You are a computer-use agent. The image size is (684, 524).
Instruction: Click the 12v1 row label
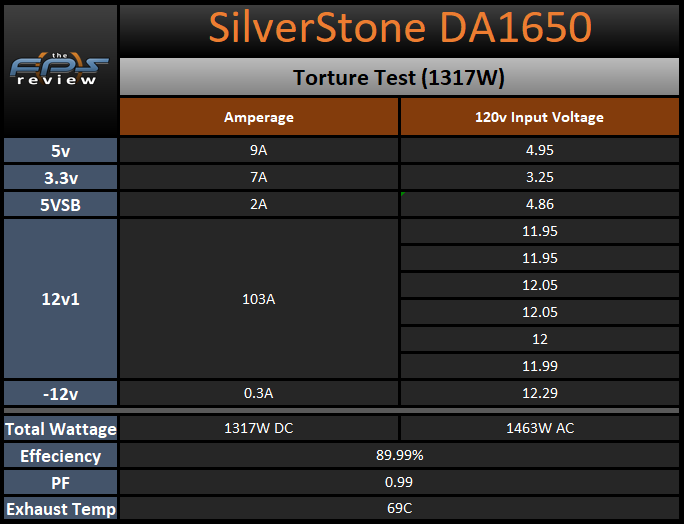point(61,298)
